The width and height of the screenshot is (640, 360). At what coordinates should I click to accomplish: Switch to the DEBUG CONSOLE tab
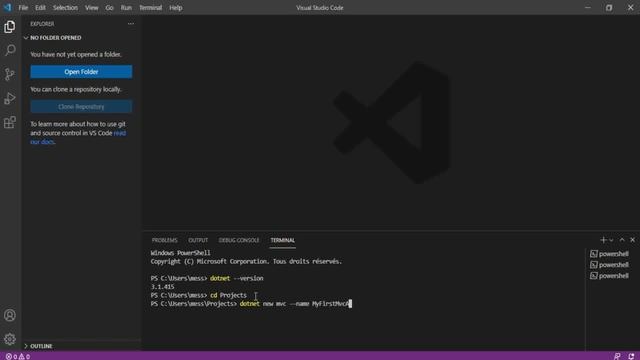(239, 240)
